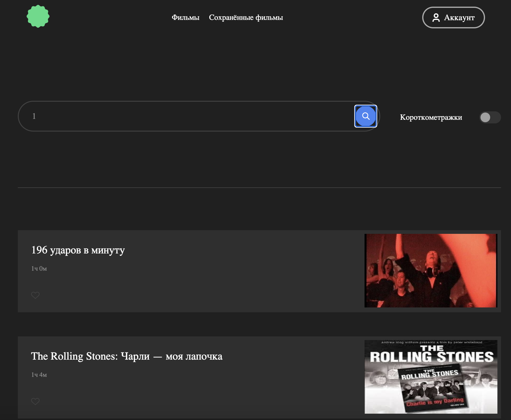Go to Сохранённые фильмы
This screenshot has height=420, width=511.
(x=246, y=17)
